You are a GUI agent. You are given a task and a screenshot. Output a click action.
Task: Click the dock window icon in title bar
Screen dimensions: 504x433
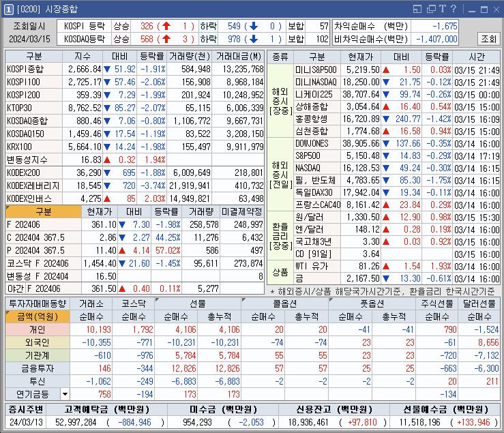(x=417, y=9)
